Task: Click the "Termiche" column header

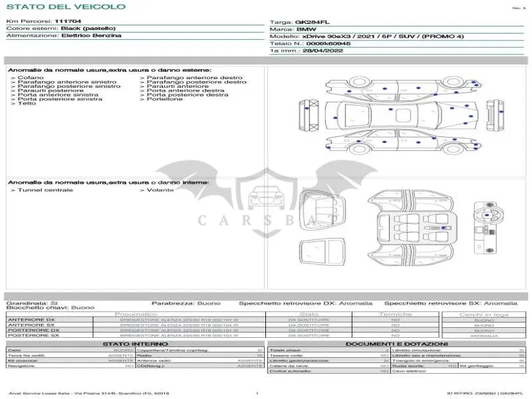Action: (x=395, y=315)
